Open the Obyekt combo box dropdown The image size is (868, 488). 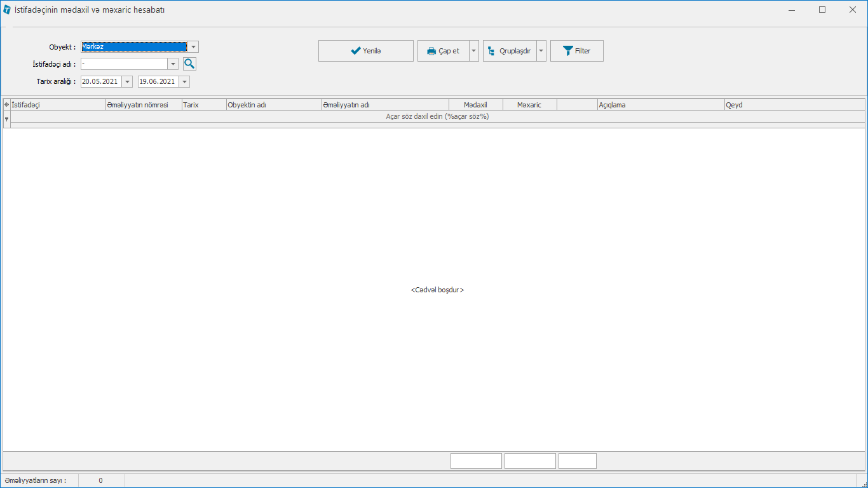pos(193,47)
